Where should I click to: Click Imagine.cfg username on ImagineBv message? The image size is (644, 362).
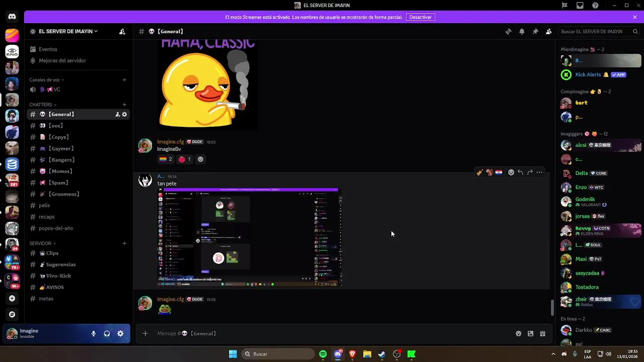171,142
